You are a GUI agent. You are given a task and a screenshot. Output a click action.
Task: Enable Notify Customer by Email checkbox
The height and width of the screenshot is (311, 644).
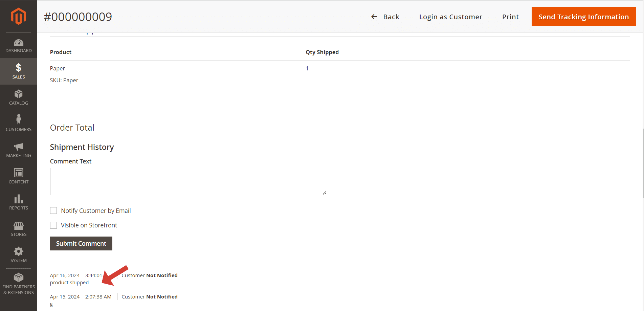point(53,211)
